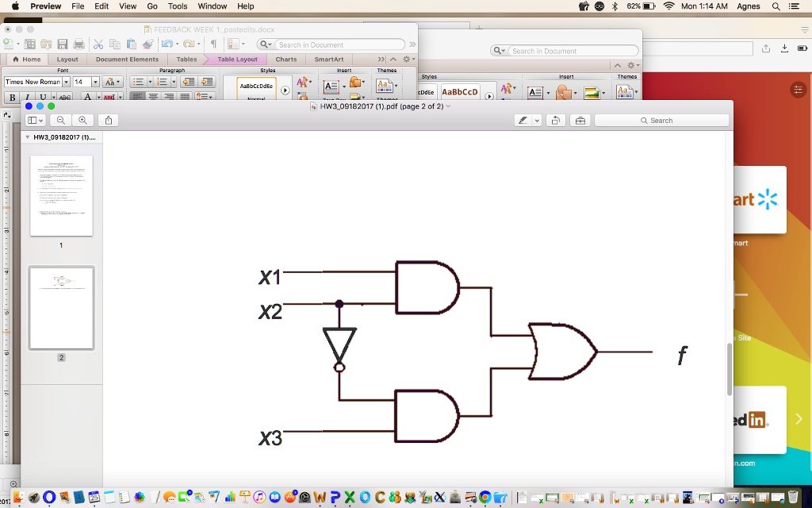This screenshot has height=508, width=812.
Task: Zoom in using Preview's magnifier plus
Action: pyautogui.click(x=82, y=121)
